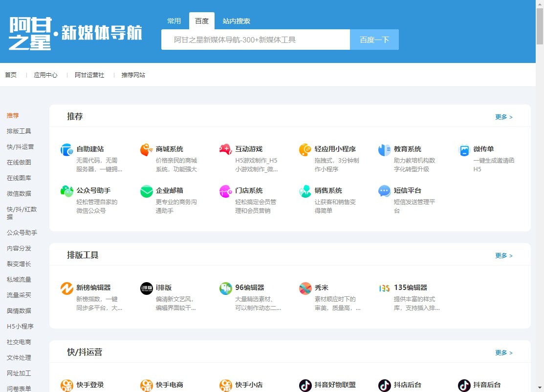Open the 快手登录 icon
This screenshot has height=392, width=544.
click(x=66, y=386)
